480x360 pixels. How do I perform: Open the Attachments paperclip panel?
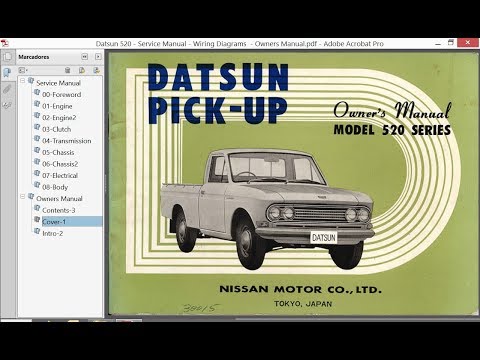tap(7, 89)
